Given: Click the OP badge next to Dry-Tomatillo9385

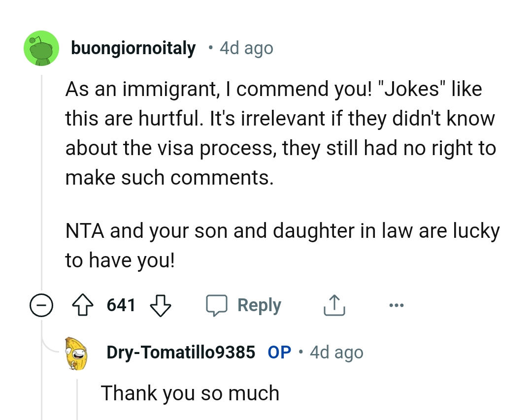Looking at the screenshot, I should click(278, 352).
